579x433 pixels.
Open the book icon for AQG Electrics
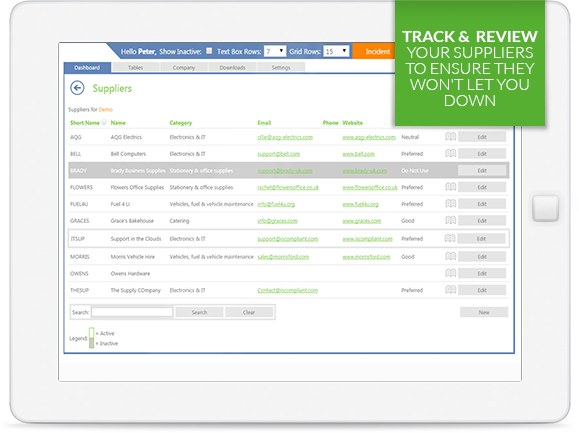pyautogui.click(x=450, y=137)
